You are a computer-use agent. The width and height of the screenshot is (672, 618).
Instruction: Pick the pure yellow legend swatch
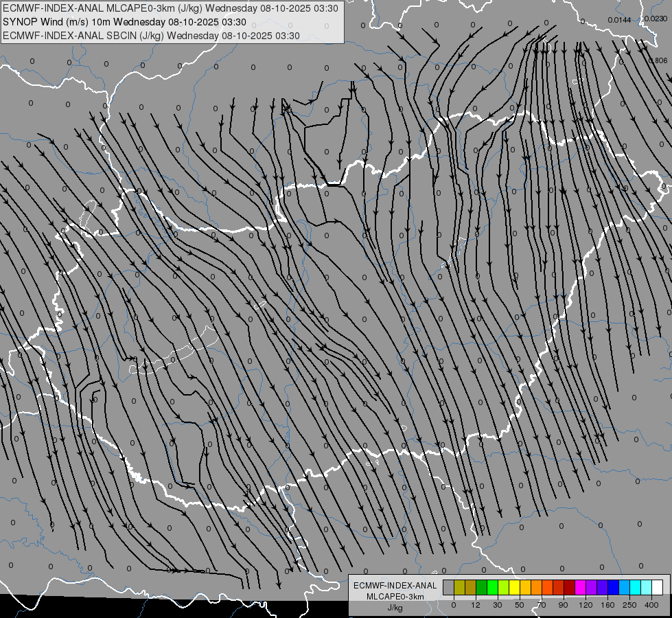[515, 587]
